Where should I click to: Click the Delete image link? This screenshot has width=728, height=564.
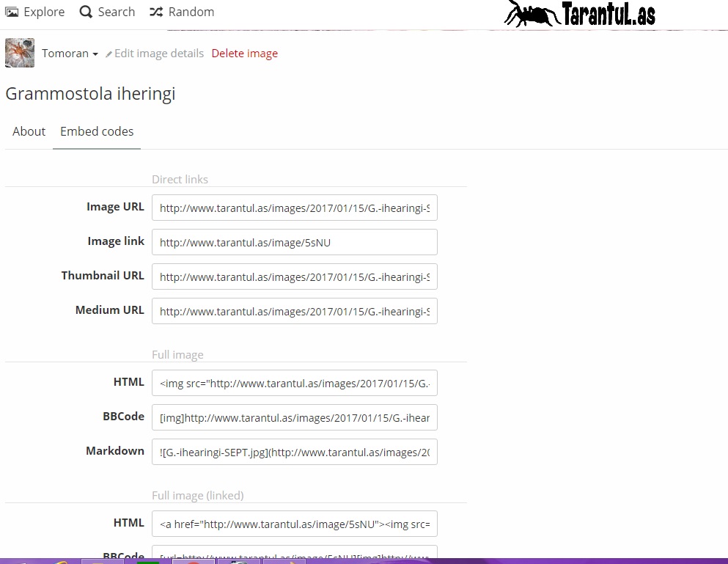(244, 54)
